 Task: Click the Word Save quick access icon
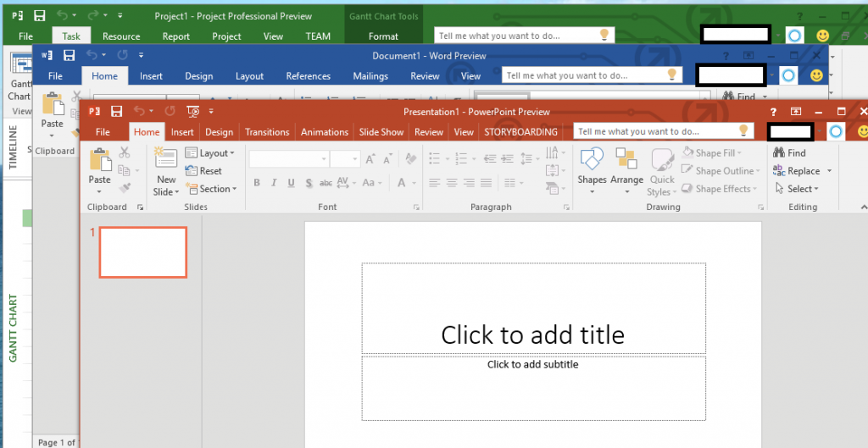(69, 55)
